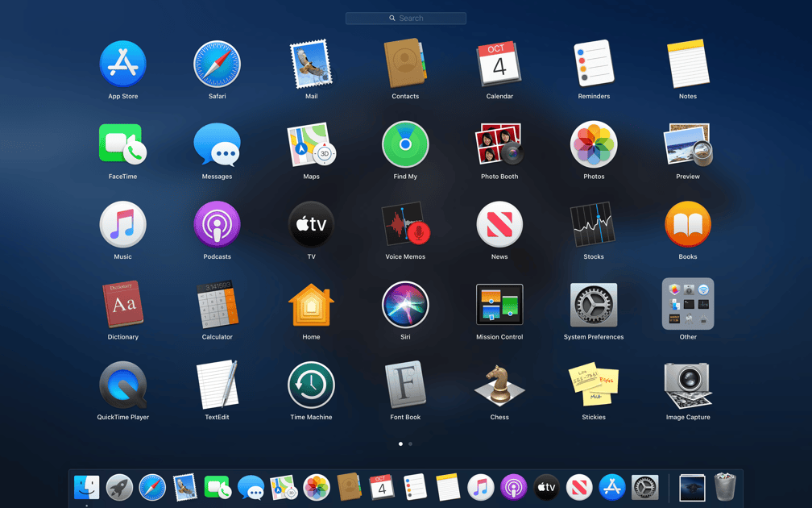Screen dimensions: 812x508
Task: Launch FaceTime from the Dock
Action: [218, 487]
